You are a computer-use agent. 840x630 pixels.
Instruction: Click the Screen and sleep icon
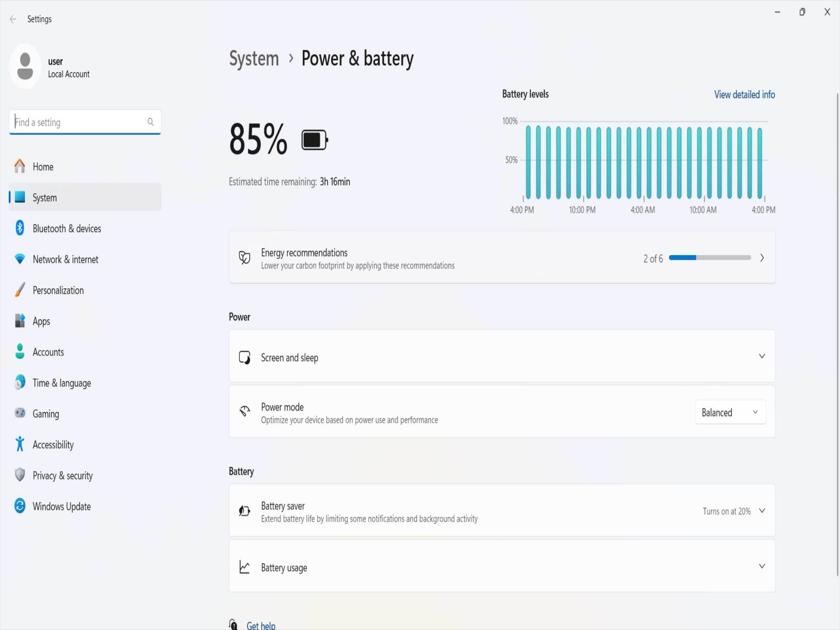pyautogui.click(x=245, y=357)
